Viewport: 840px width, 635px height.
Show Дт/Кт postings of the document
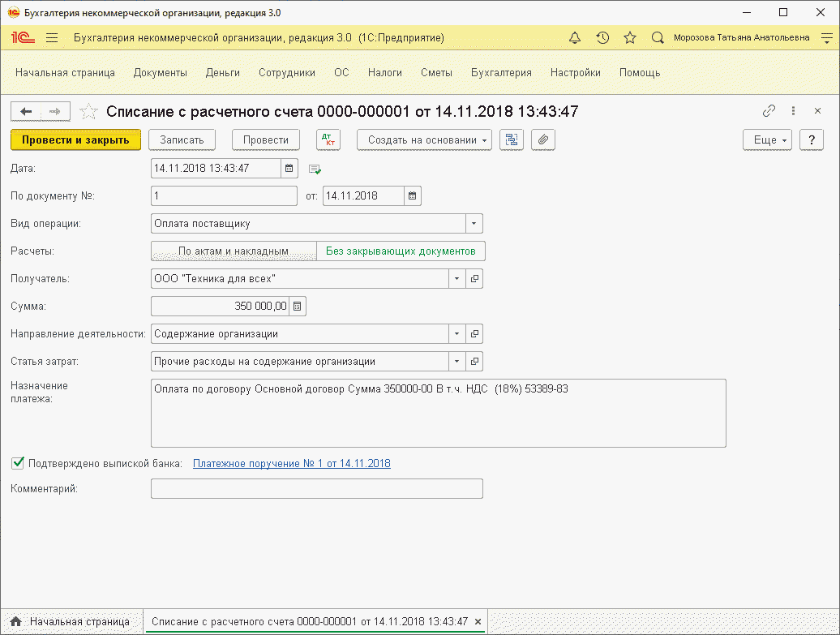click(x=328, y=139)
